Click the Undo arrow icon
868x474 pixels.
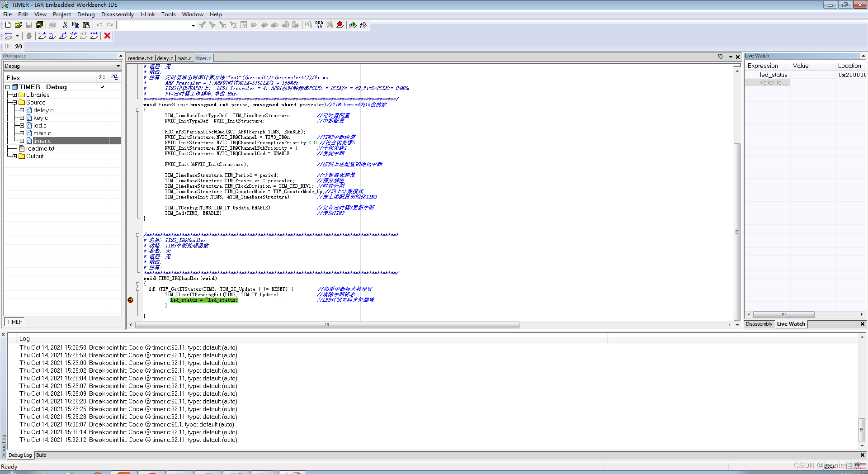point(99,25)
